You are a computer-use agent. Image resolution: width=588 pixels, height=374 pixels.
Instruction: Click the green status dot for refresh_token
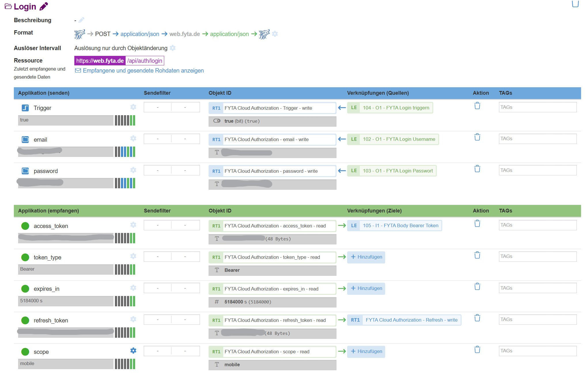click(25, 320)
